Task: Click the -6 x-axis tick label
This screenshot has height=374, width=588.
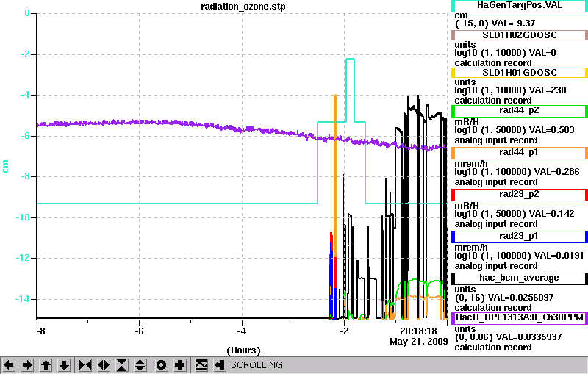Action: point(139,331)
